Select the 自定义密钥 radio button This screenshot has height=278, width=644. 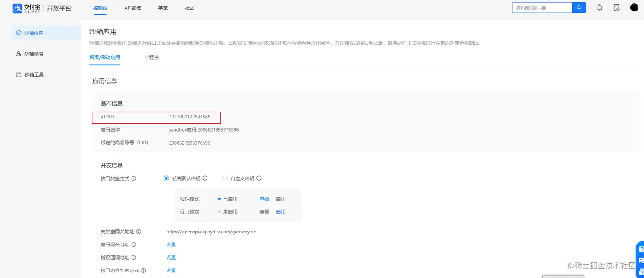pos(225,178)
